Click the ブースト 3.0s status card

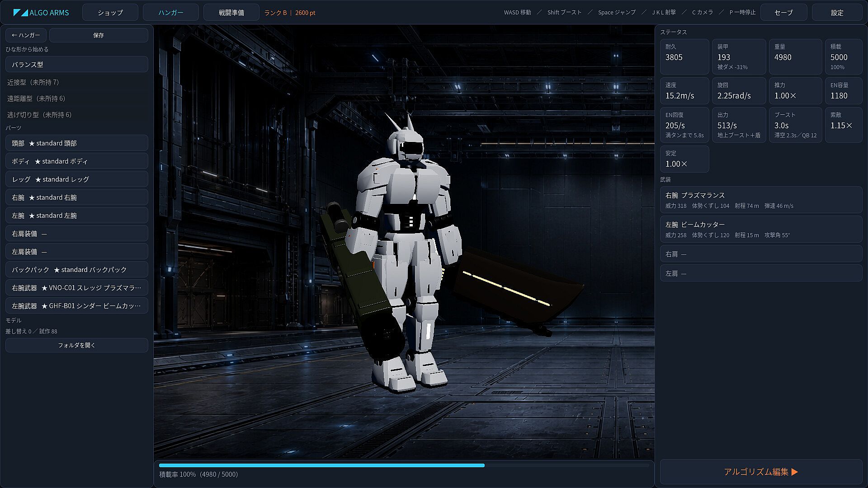tap(795, 125)
